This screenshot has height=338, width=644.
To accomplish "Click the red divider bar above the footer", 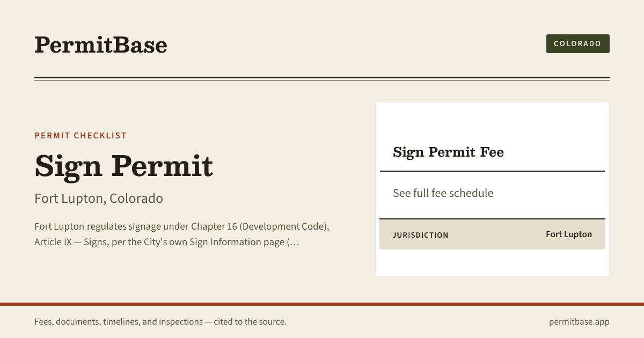I will point(322,304).
